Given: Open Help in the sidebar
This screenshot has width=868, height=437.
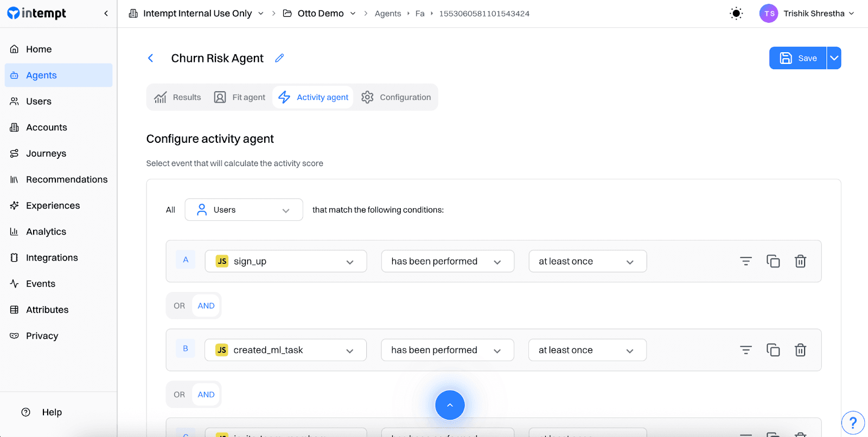Looking at the screenshot, I should (x=42, y=413).
